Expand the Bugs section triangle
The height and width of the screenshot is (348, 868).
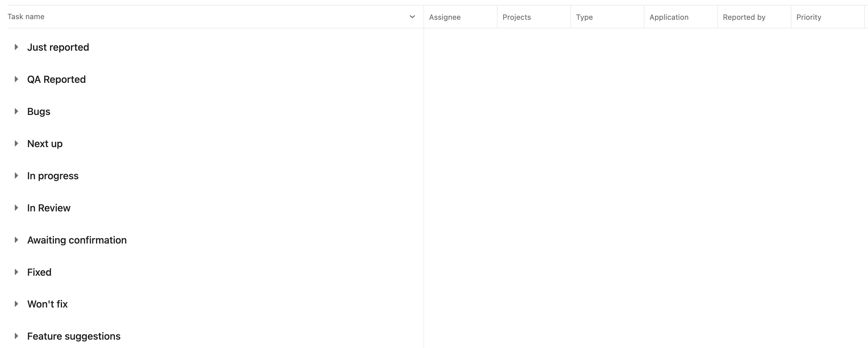pos(16,111)
